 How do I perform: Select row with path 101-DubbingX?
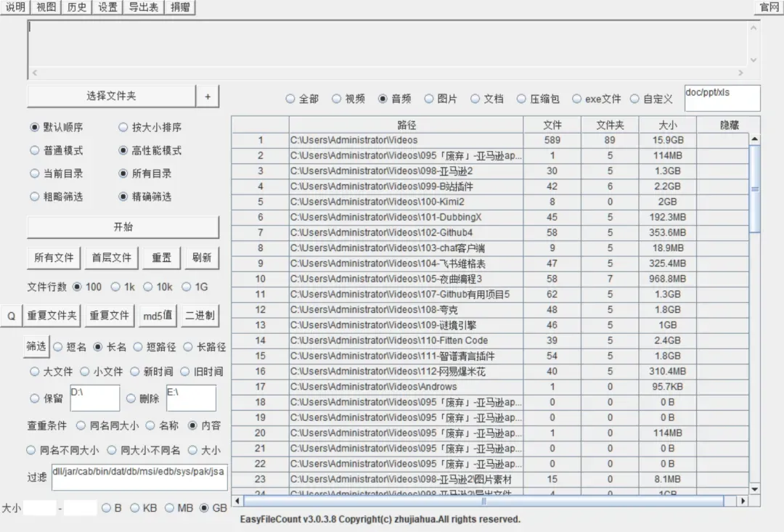point(490,217)
